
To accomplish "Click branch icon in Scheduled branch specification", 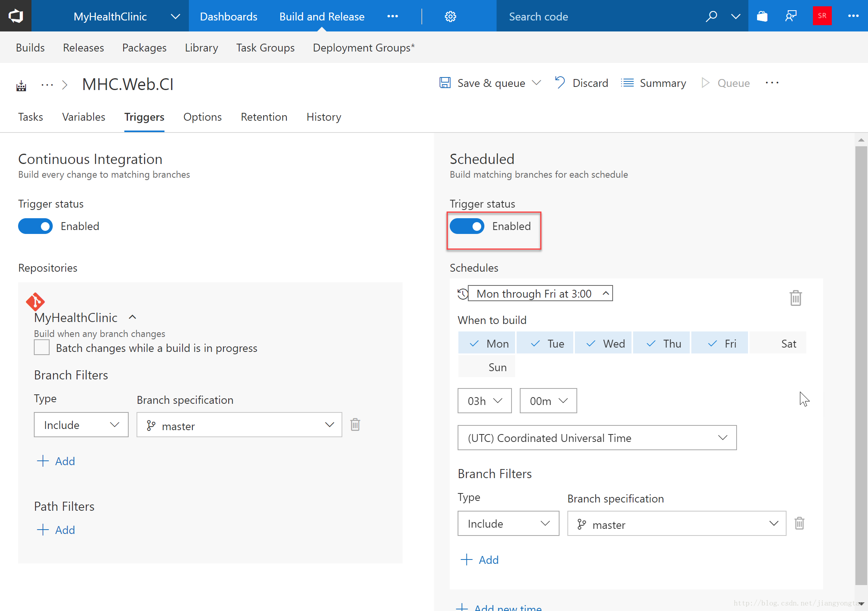I will coord(582,524).
